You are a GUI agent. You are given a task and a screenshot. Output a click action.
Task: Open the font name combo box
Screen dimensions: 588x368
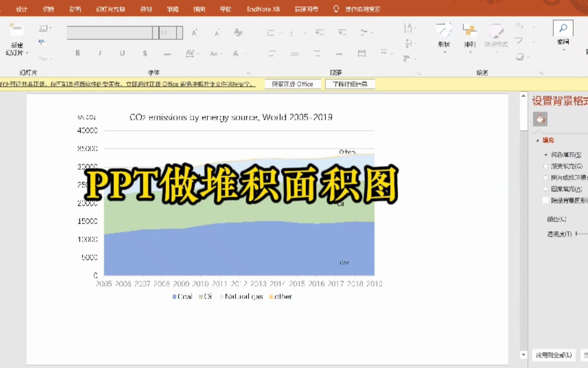[113, 33]
